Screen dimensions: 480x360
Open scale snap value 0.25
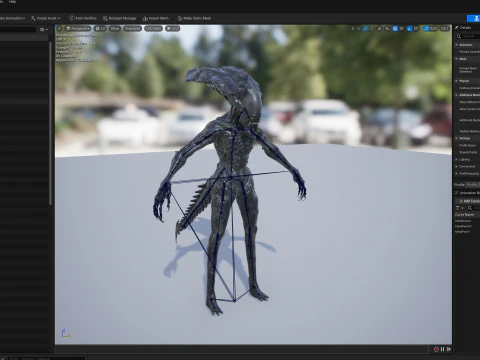coord(433,29)
